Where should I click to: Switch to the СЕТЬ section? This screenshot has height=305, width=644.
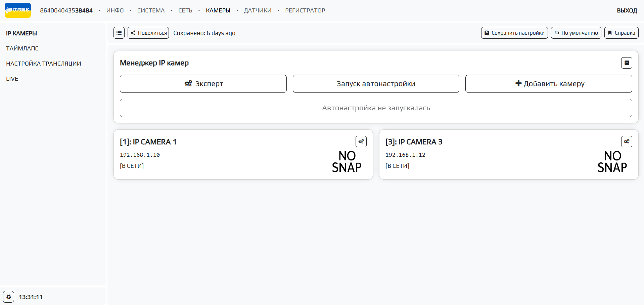tap(185, 10)
